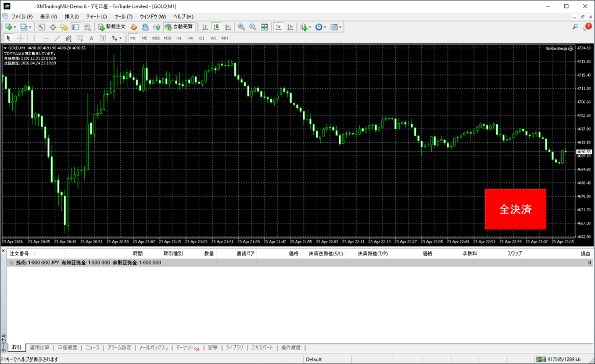This screenshot has width=595, height=364.
Task: Select the H1 timeframe button
Action: point(179,38)
